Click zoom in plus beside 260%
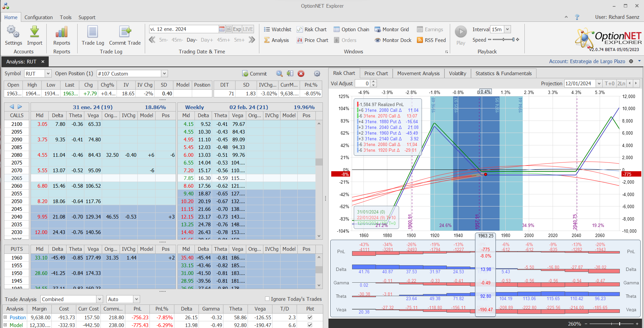This screenshot has height=328, width=644. (637, 324)
